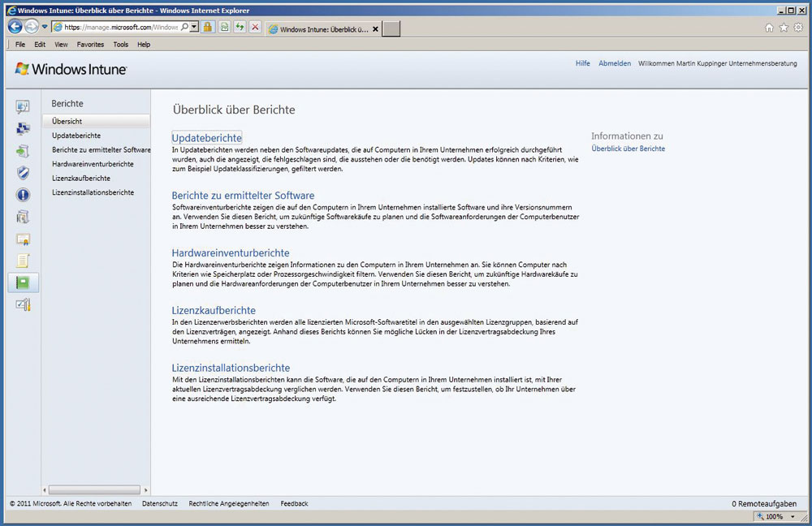The height and width of the screenshot is (526, 812).
Task: Click the browser Forward arrow button
Action: pos(32,27)
